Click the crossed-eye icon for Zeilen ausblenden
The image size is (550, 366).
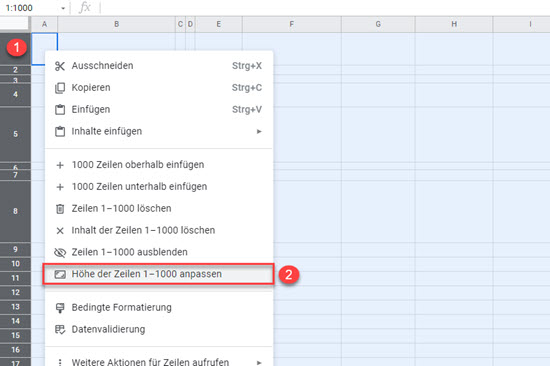60,252
